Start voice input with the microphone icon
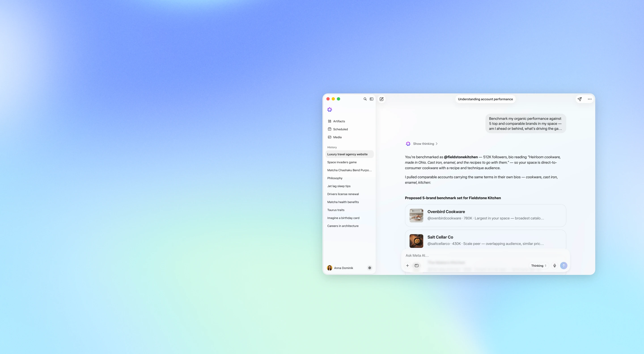This screenshot has height=354, width=644. click(x=555, y=265)
